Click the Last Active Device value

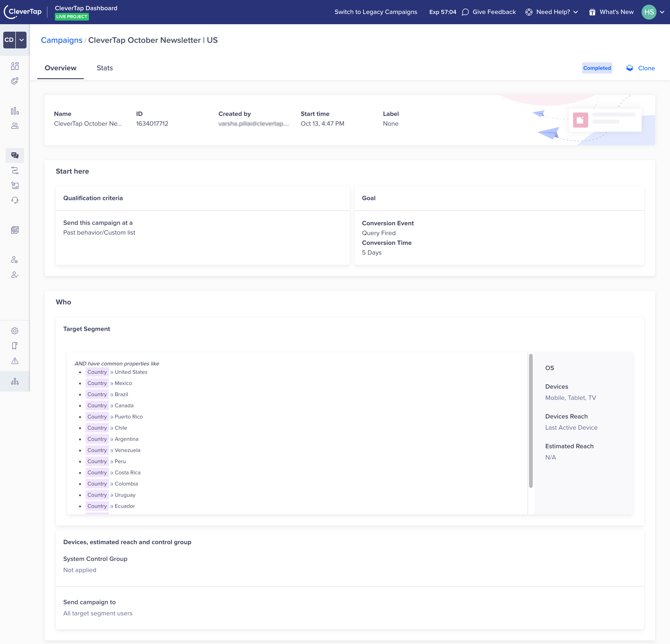pos(571,428)
